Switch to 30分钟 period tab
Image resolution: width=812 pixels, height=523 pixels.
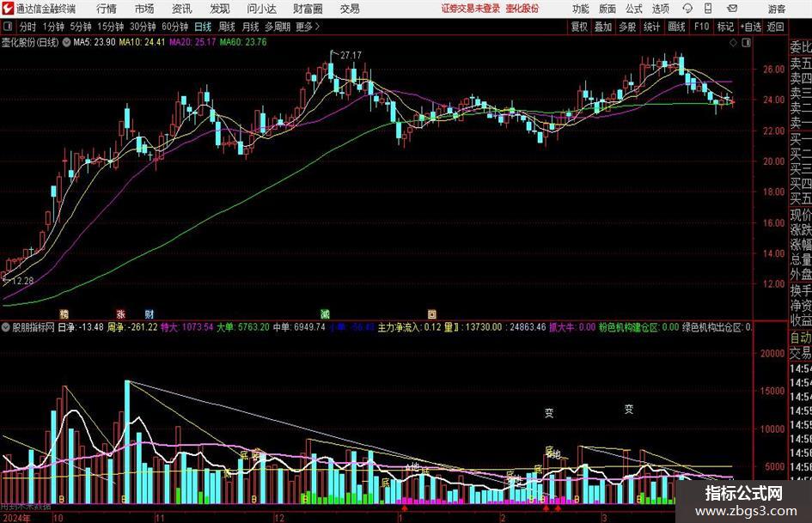click(x=143, y=27)
